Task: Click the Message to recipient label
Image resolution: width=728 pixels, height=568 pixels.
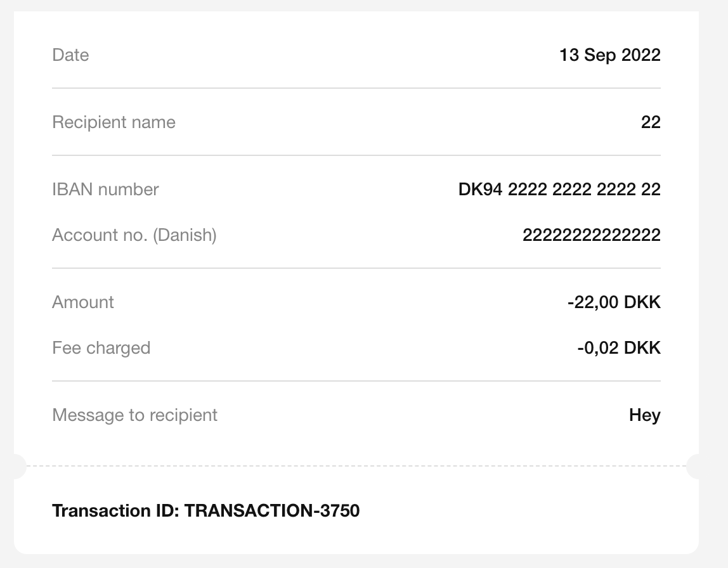Action: (x=134, y=415)
